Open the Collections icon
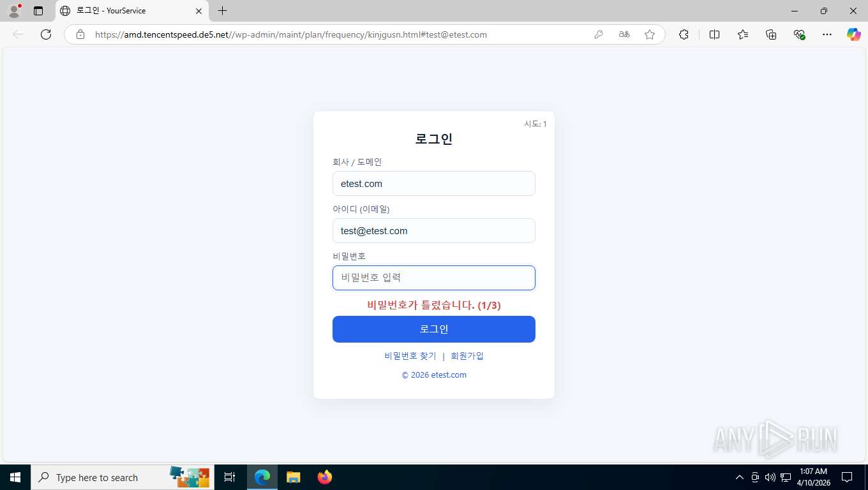Screen dimensions: 868x490 [771, 34]
